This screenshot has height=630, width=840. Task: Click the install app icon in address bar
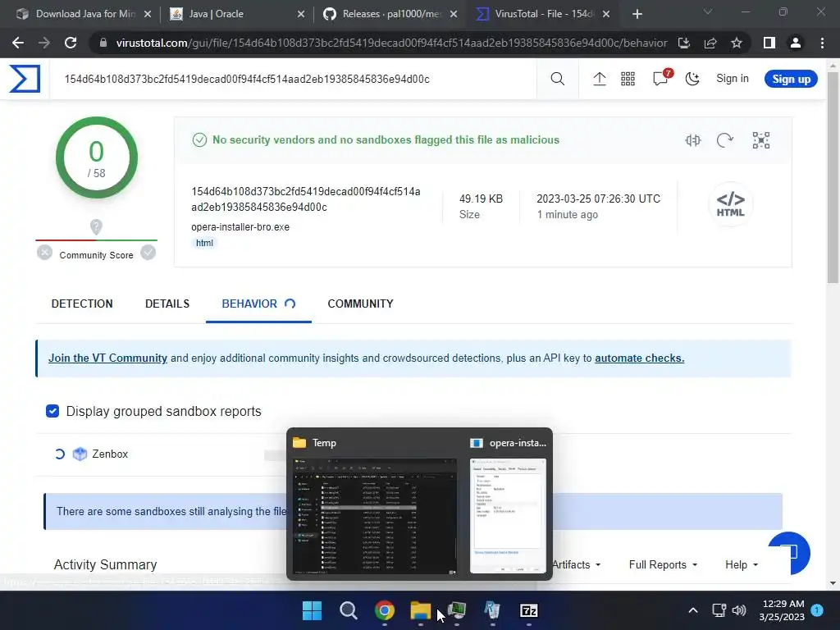coord(684,43)
